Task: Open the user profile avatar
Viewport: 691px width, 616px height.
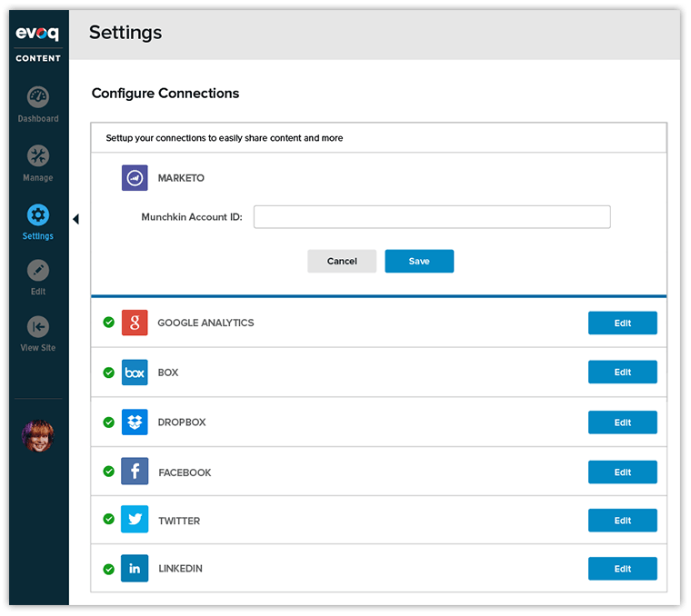Action: pos(37,436)
